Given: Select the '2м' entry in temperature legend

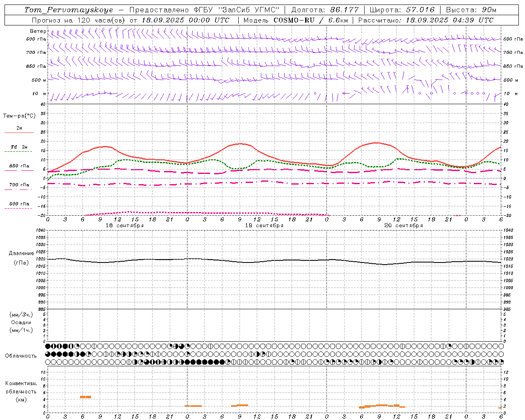Looking at the screenshot, I should [x=19, y=128].
